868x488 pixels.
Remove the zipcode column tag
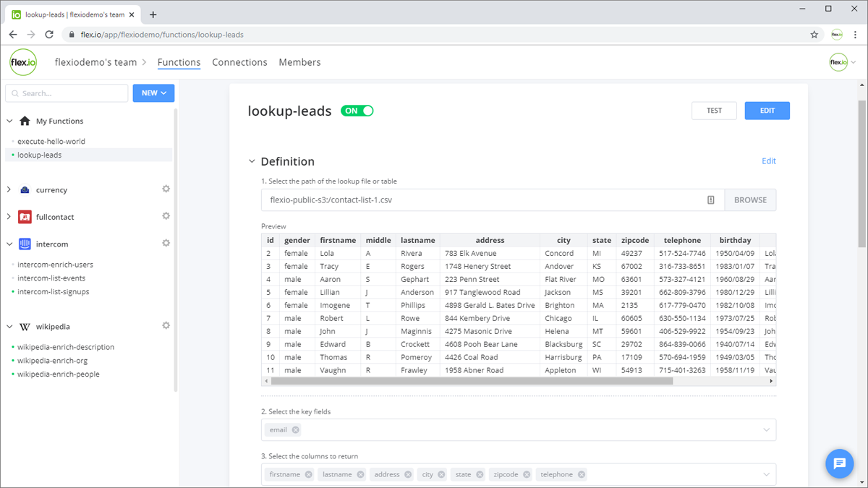[527, 474]
